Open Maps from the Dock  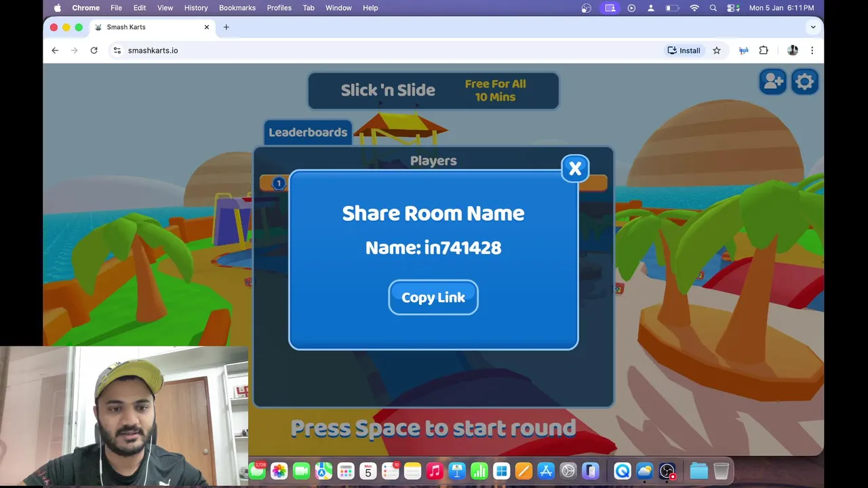pyautogui.click(x=323, y=471)
